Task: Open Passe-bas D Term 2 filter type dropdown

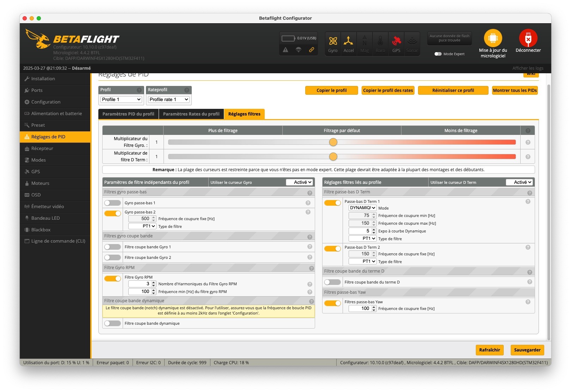Action: (363, 261)
